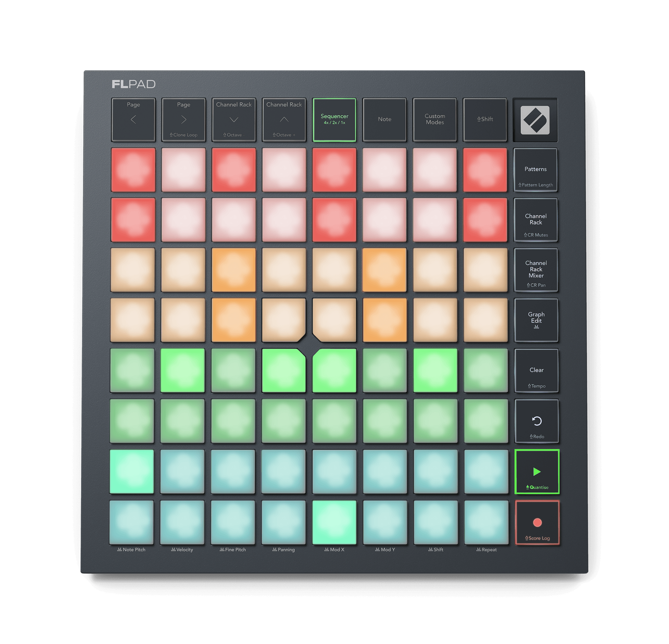Viewport: 669px width, 644px height.
Task: Click the Page left arrow button
Action: 133,120
